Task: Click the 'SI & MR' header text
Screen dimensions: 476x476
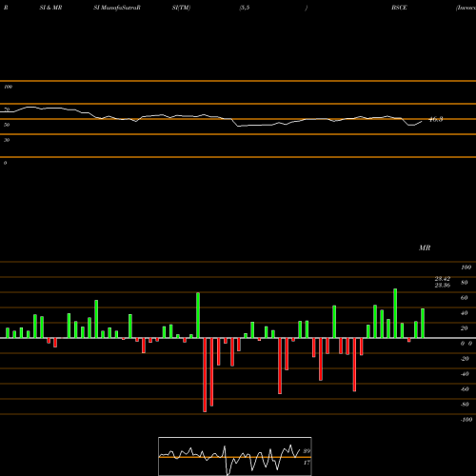Action: pyautogui.click(x=50, y=8)
